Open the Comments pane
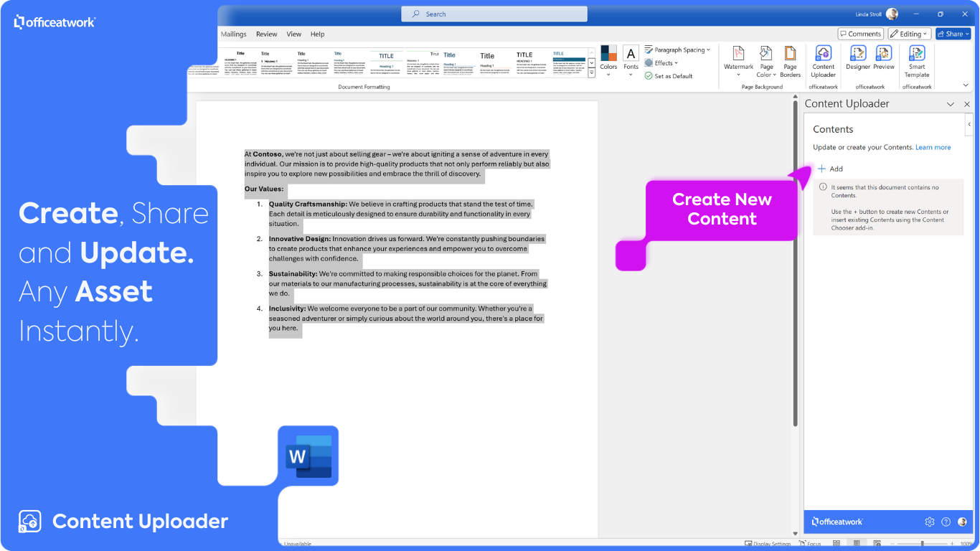Image resolution: width=980 pixels, height=551 pixels. (861, 34)
